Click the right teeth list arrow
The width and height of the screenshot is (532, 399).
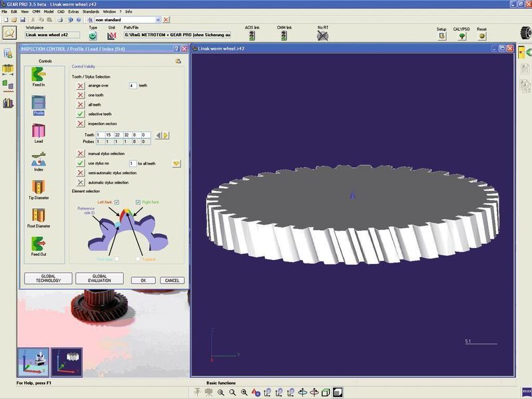[x=166, y=136]
